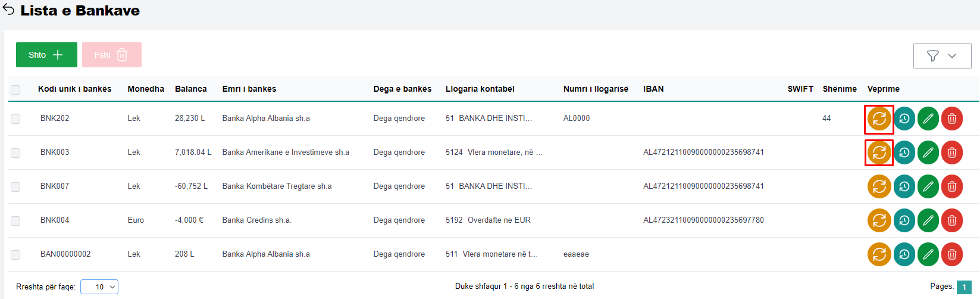Delete BNK004 using the red trash icon
Screen dimensions: 980x299
951,220
